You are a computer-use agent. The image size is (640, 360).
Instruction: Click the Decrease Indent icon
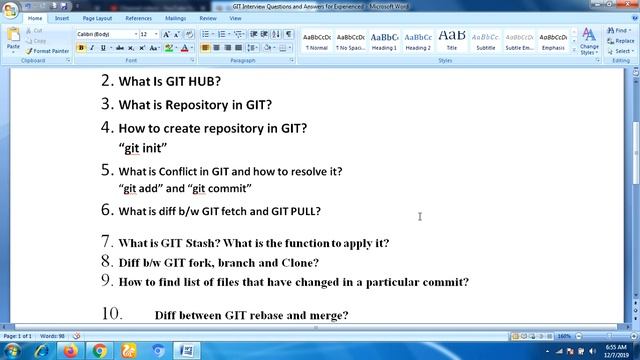coord(253,34)
